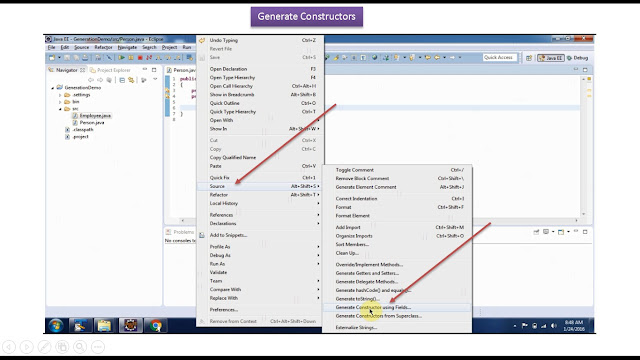This screenshot has height=360, width=640.
Task: Open the Open Perspective icon beside Java EE
Action: 529,58
